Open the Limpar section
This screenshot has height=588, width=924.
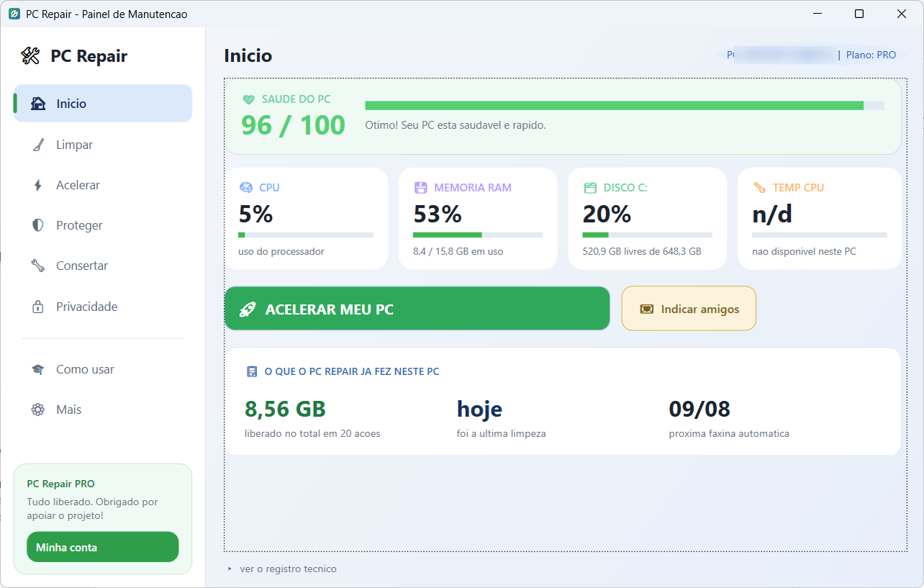point(103,145)
